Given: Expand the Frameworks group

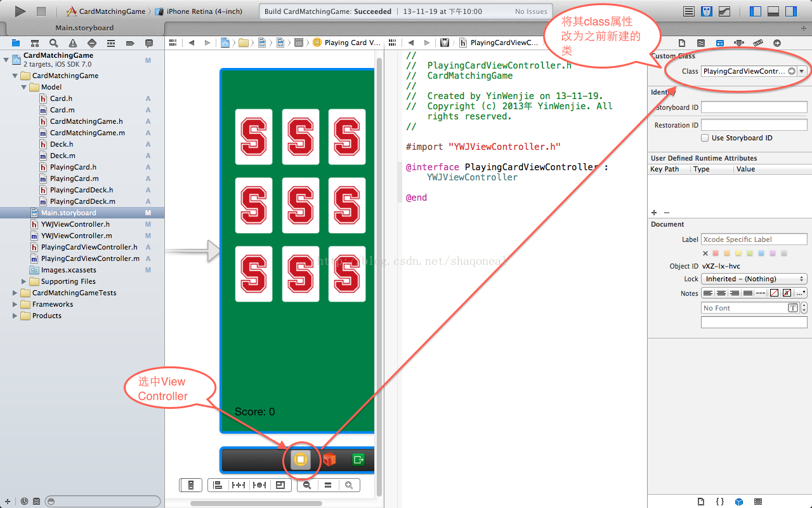Looking at the screenshot, I should [15, 304].
